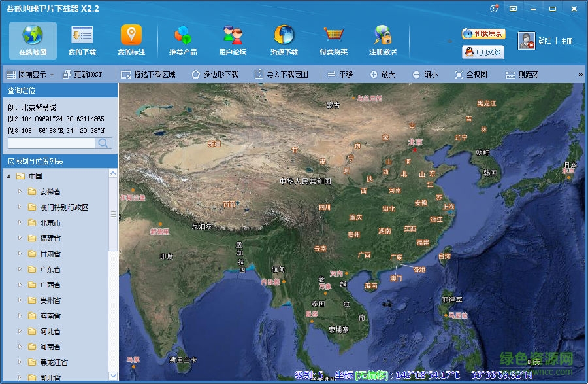This screenshot has height=384, width=588.
Task: Select 黑龙江省 in the region list
Action: (x=54, y=362)
